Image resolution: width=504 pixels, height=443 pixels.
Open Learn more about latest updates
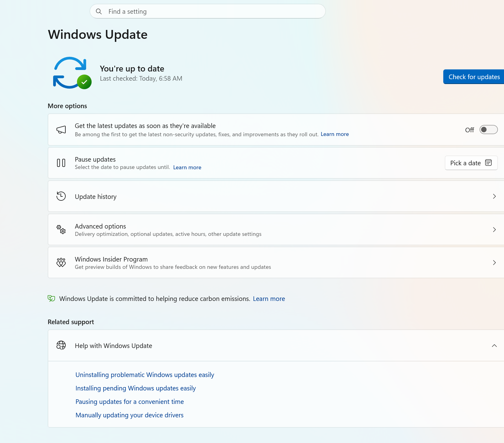(335, 134)
